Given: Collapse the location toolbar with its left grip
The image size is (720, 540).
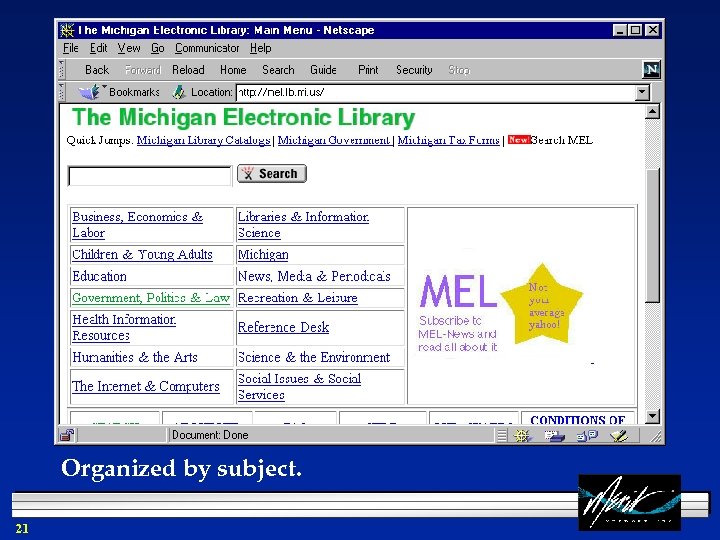Looking at the screenshot, I should [62, 92].
